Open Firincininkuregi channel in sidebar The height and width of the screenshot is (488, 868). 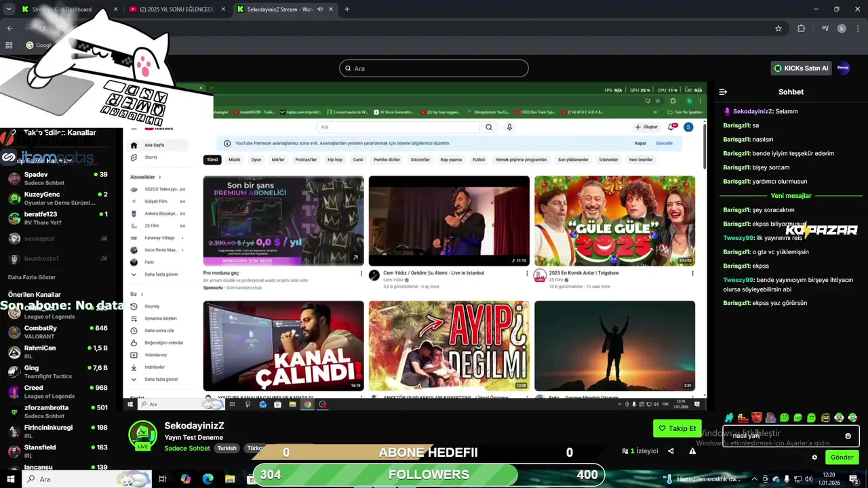[57, 432]
